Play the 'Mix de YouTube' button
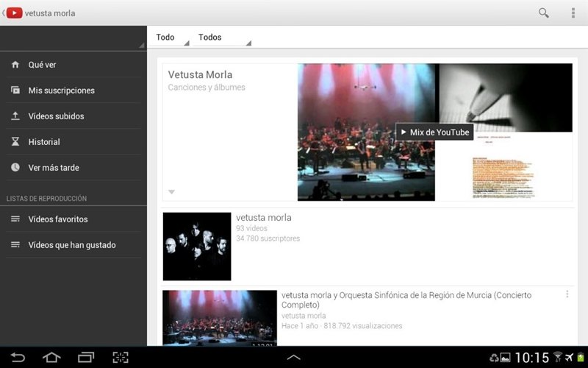588x368 pixels. [x=434, y=132]
